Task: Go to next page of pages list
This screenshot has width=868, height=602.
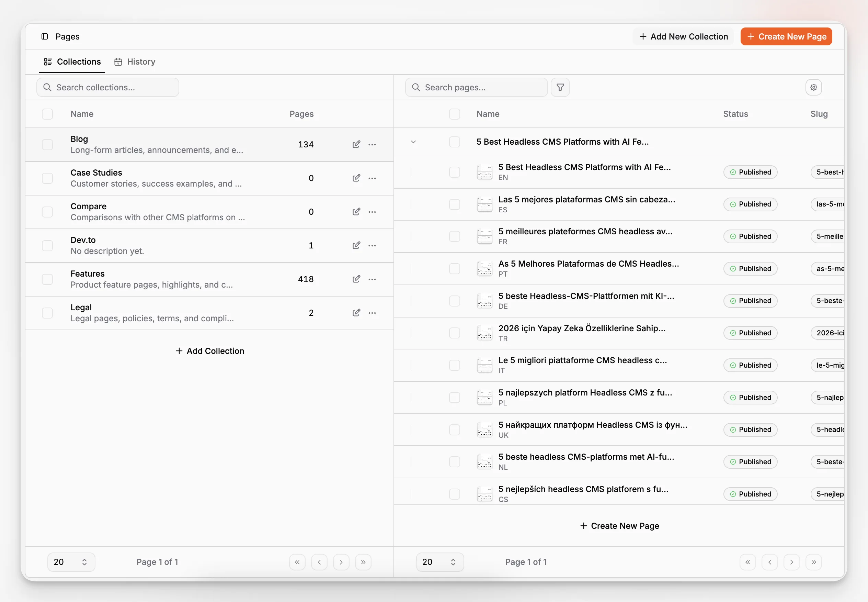Action: (x=791, y=562)
